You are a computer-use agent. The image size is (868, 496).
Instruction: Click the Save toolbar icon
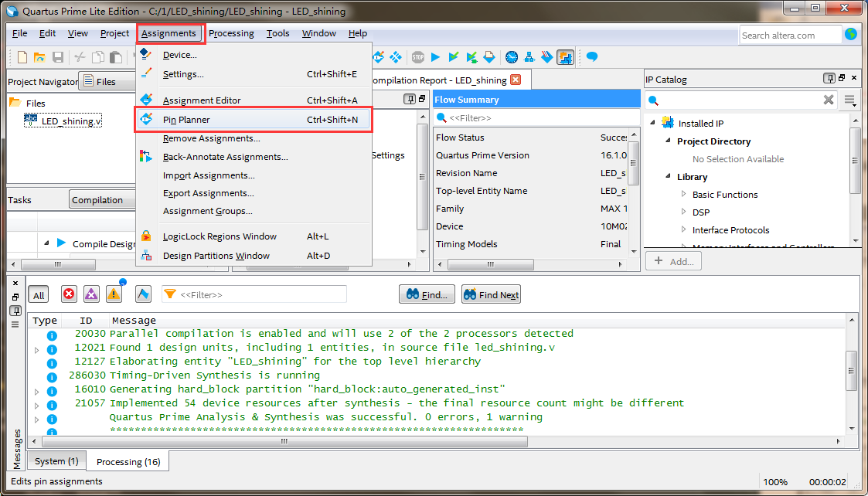[58, 57]
